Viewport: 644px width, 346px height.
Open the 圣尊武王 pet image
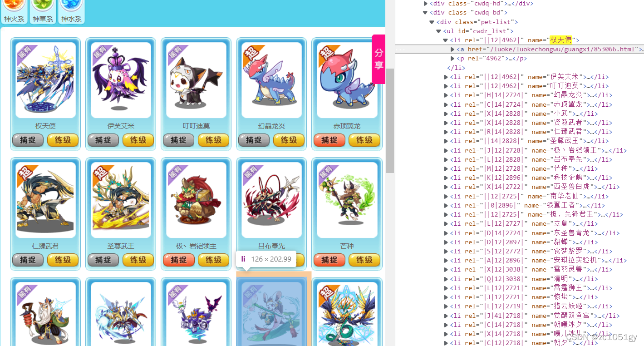click(121, 200)
